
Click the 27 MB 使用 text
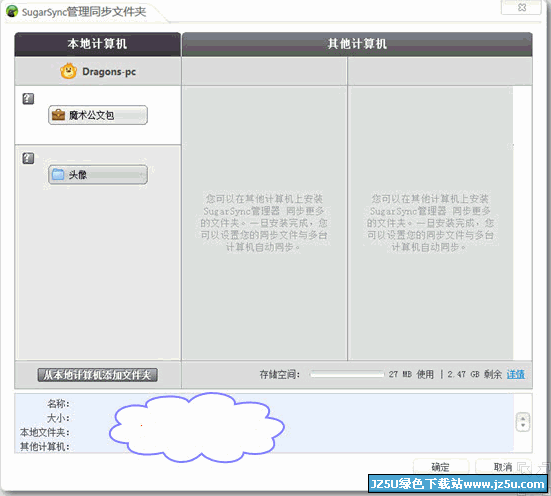pyautogui.click(x=411, y=374)
